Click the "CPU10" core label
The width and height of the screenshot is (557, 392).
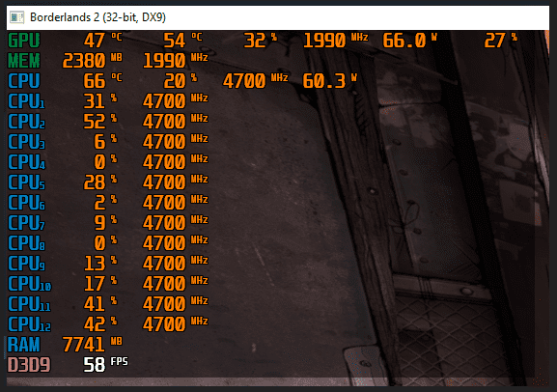point(30,284)
